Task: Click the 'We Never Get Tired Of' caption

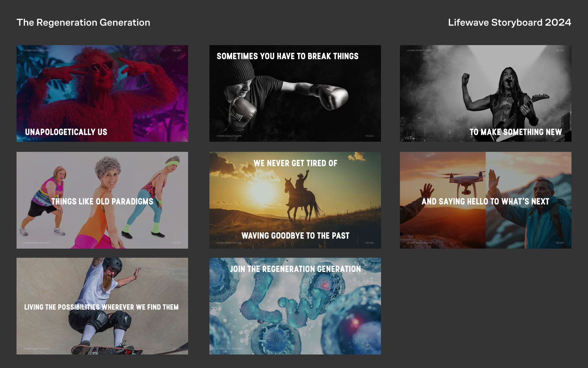Action: pos(295,163)
